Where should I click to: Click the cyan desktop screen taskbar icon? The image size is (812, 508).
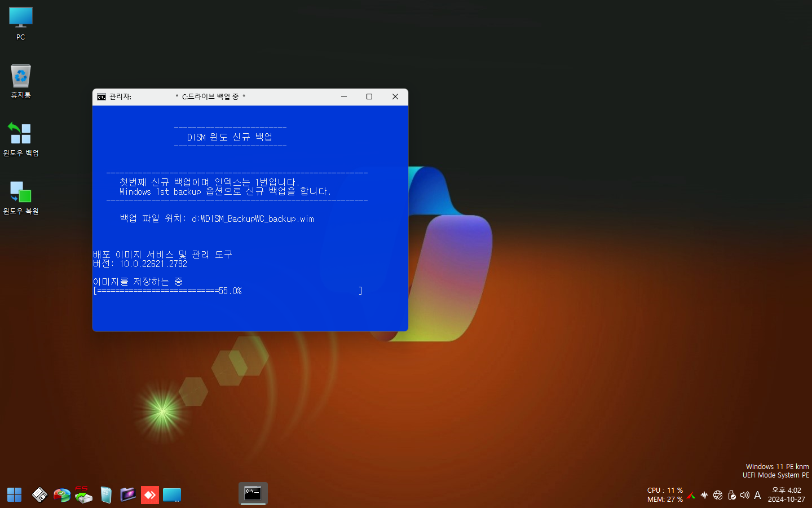[x=172, y=495]
